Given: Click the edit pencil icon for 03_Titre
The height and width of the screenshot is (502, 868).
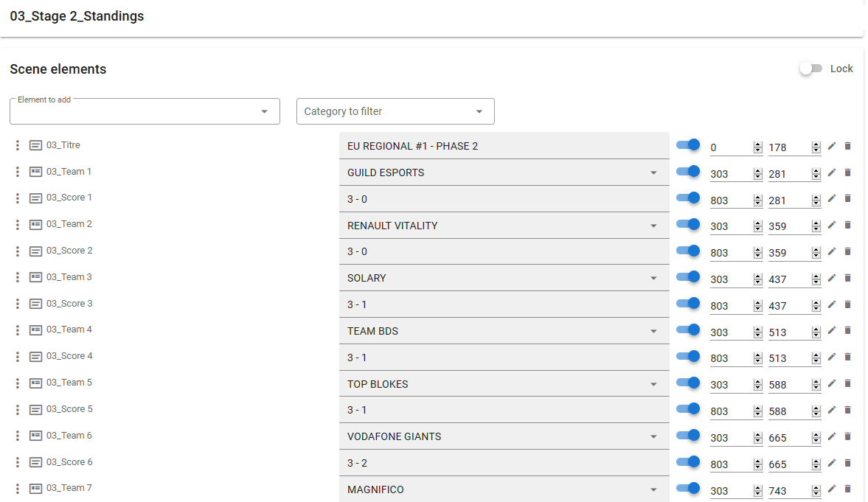Looking at the screenshot, I should point(832,146).
